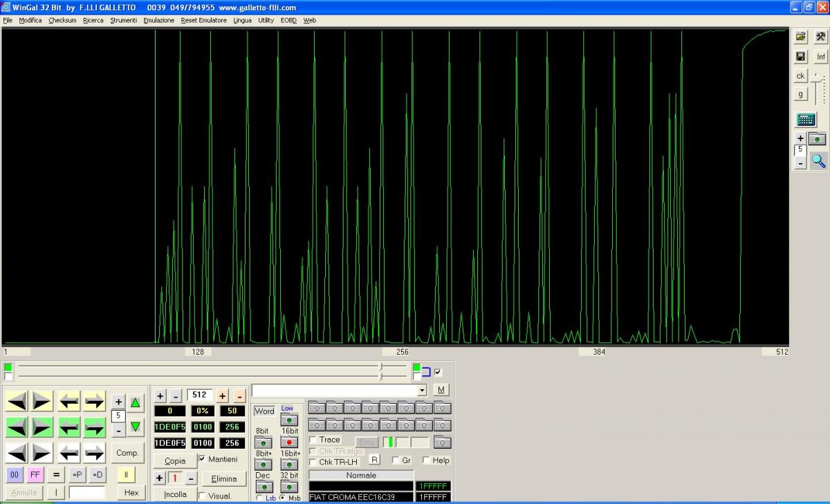Click green row left arrow button
This screenshot has height=504, width=830.
(x=69, y=427)
